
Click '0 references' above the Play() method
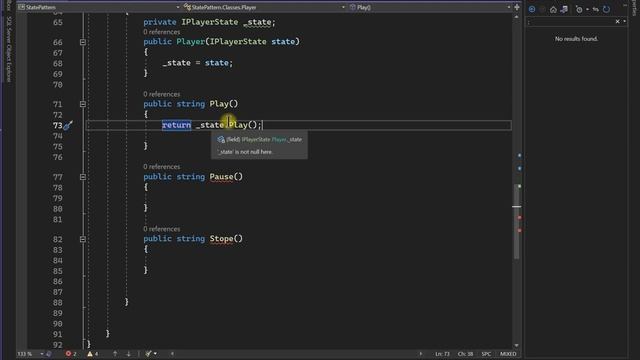[162, 94]
